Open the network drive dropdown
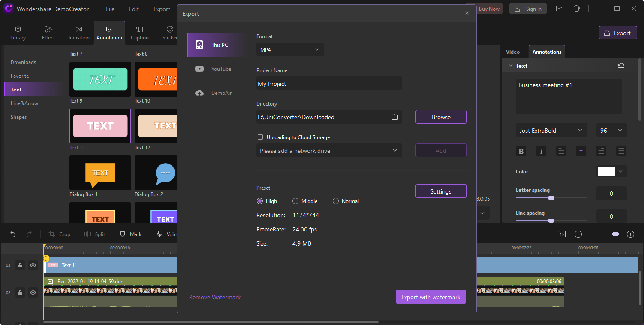The width and height of the screenshot is (644, 325). 329,151
